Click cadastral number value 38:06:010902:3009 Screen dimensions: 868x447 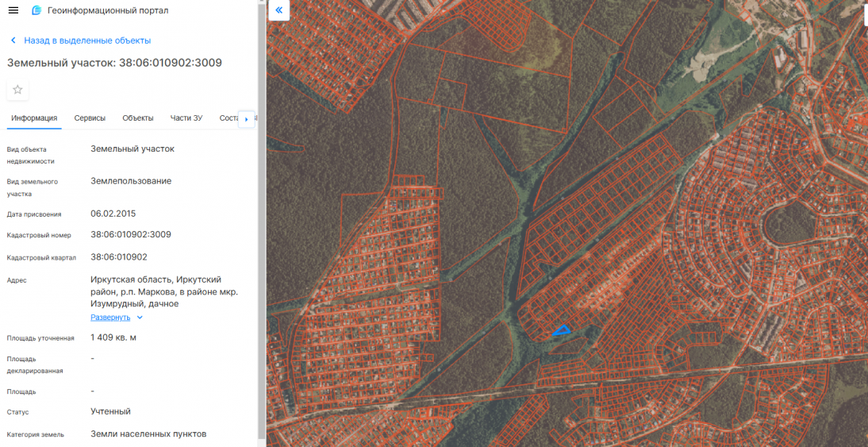[131, 234]
